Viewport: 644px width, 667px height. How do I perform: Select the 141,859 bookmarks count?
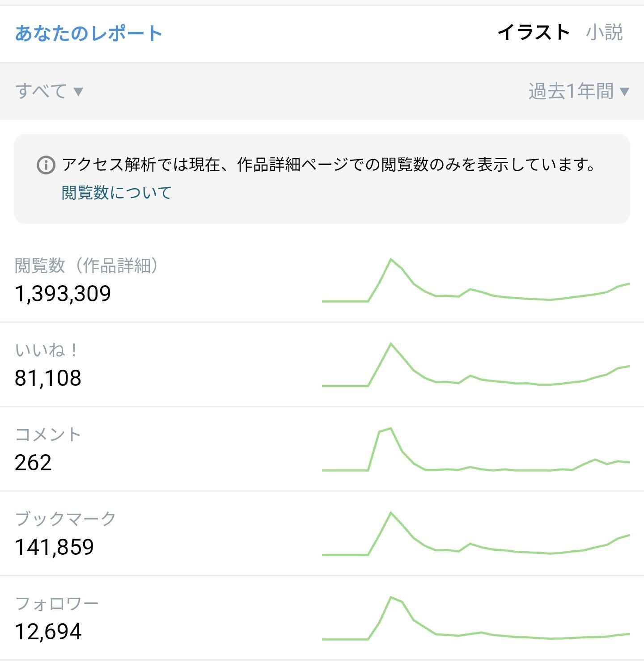pyautogui.click(x=54, y=547)
